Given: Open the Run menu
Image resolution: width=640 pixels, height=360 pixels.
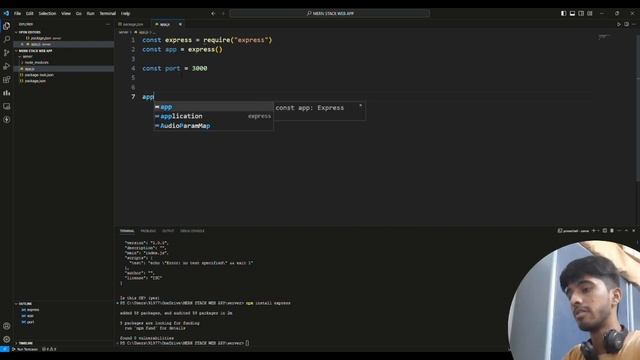Looking at the screenshot, I should click(90, 13).
